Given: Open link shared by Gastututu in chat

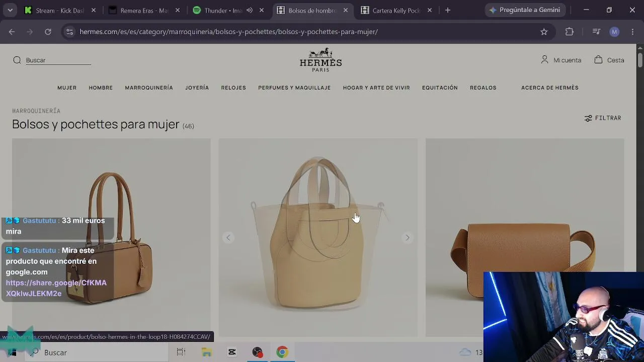Looking at the screenshot, I should (x=56, y=288).
